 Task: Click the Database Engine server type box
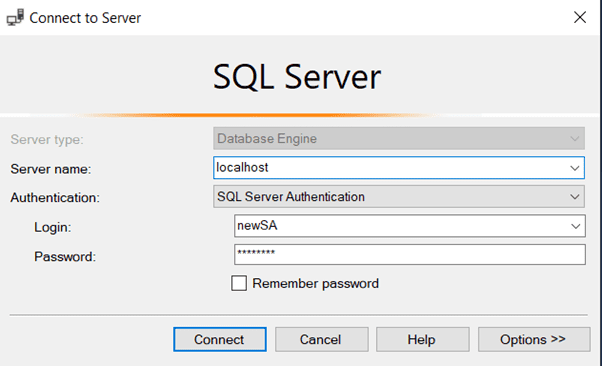pyautogui.click(x=399, y=138)
